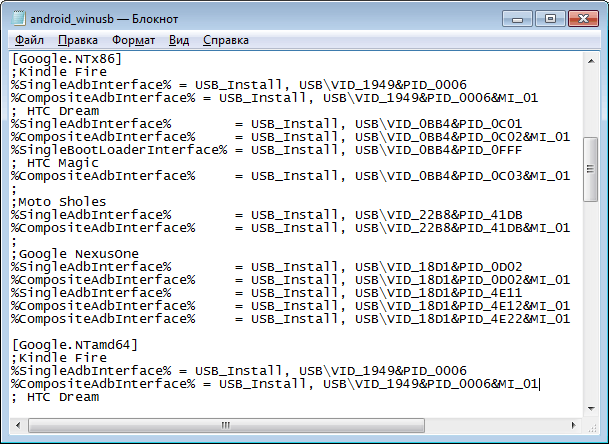Click %SingleBootLoaderInterface% text
The width and height of the screenshot is (610, 446).
(119, 150)
